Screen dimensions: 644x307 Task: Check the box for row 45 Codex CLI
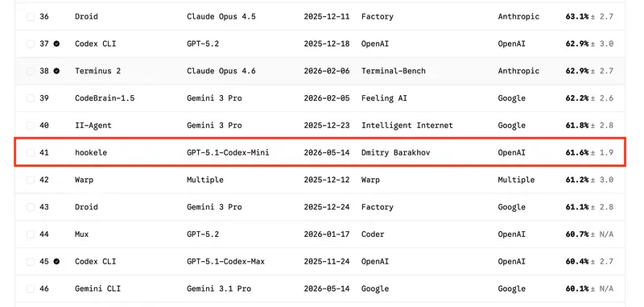31,261
